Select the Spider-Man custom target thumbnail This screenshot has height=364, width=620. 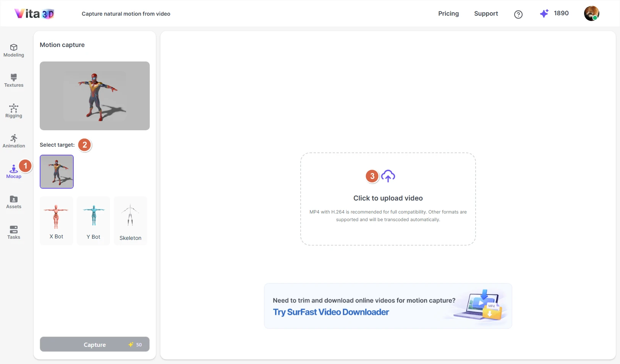(x=57, y=171)
